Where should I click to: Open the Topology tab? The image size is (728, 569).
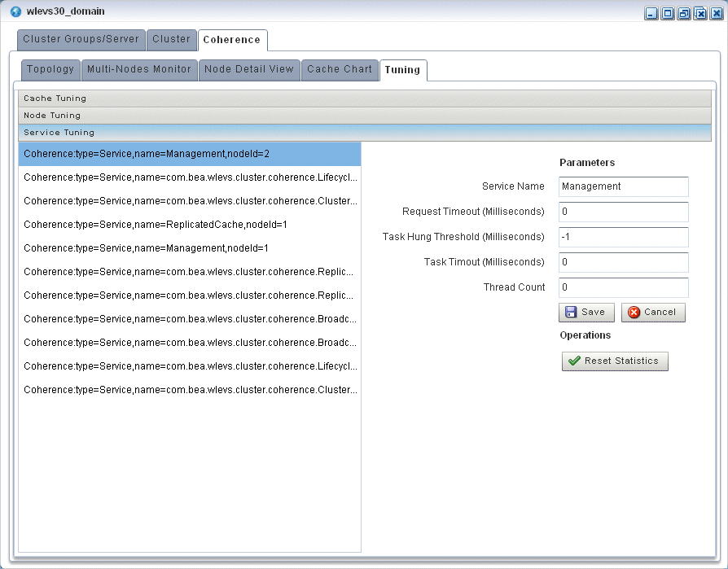pos(50,69)
